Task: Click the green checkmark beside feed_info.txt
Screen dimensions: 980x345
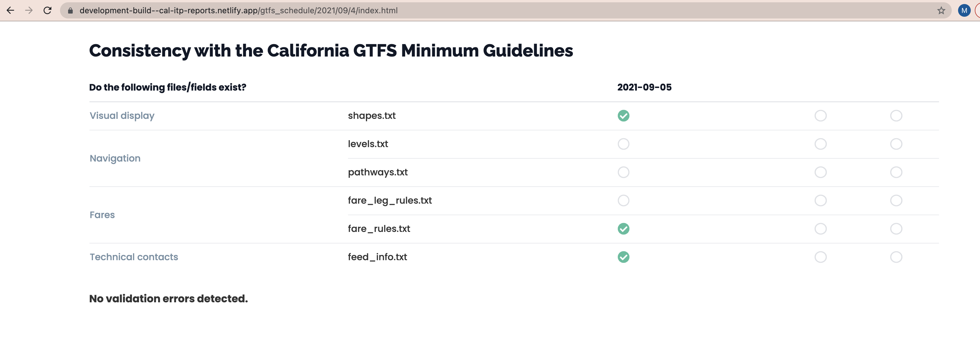Action: click(x=623, y=257)
